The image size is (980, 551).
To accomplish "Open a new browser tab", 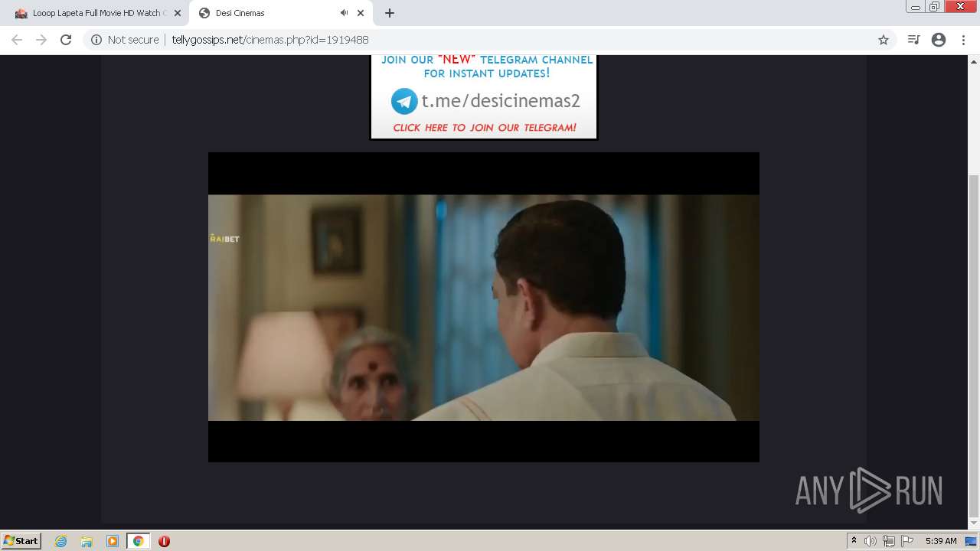I will 390,13.
